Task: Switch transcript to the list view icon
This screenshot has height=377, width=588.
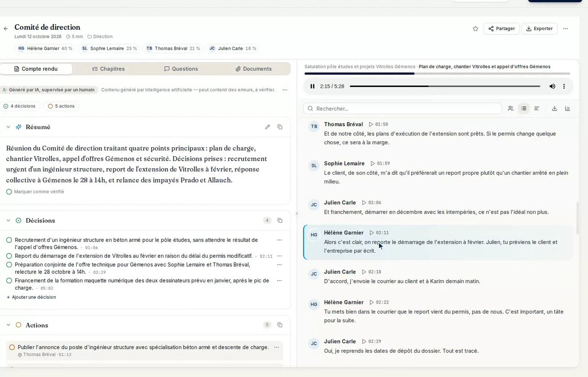Action: [x=524, y=109]
